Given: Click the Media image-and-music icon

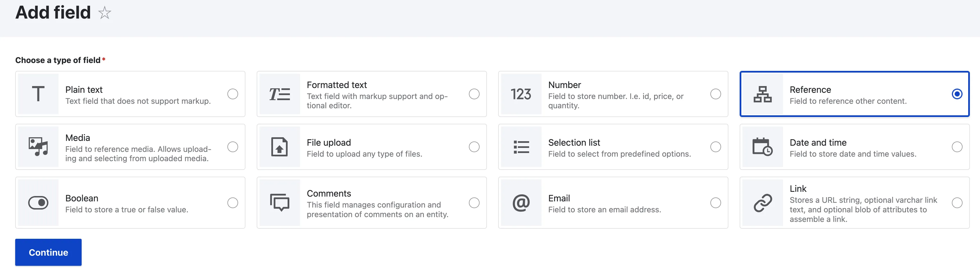Looking at the screenshot, I should coord(38,147).
